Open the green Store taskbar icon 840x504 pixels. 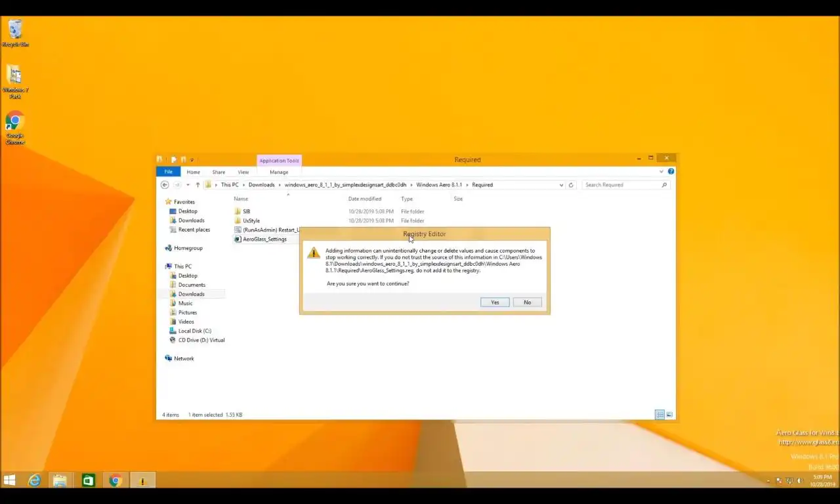[88, 481]
